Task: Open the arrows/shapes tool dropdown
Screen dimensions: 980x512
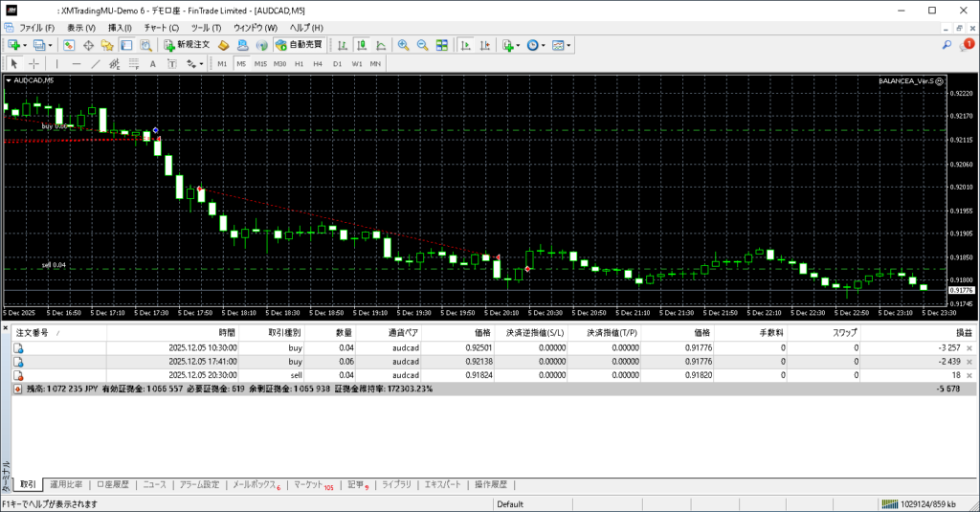Action: click(201, 64)
